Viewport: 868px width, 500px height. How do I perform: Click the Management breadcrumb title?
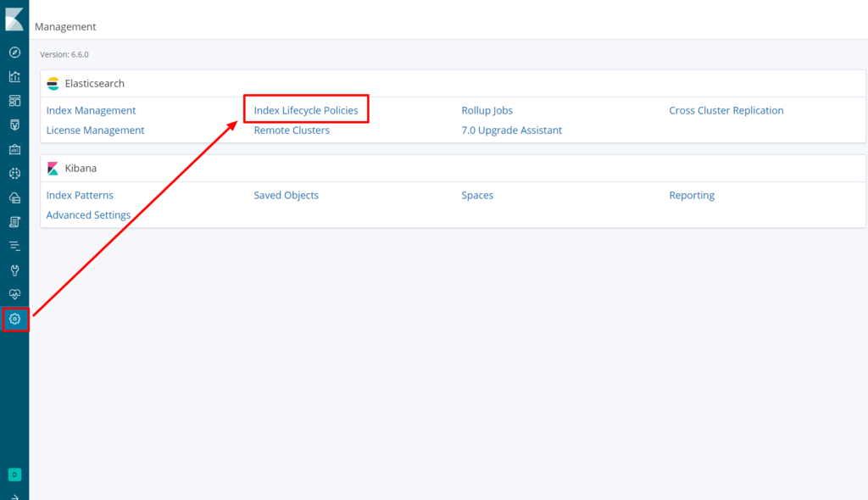[x=65, y=26]
